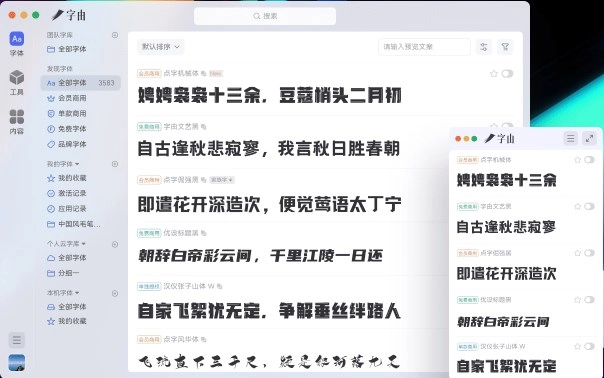Toggle 点字机械体 switch in mini window
Image resolution: width=604 pixels, height=378 pixels.
(x=589, y=160)
